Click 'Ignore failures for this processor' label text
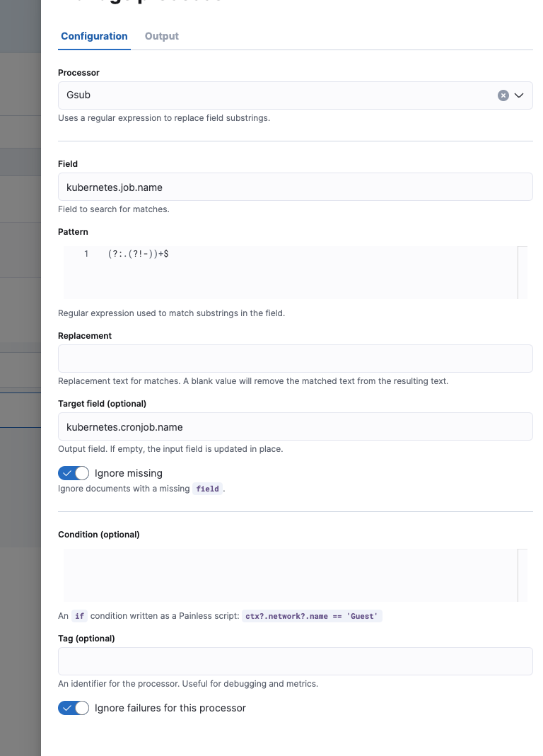The image size is (543, 756). coord(170,708)
